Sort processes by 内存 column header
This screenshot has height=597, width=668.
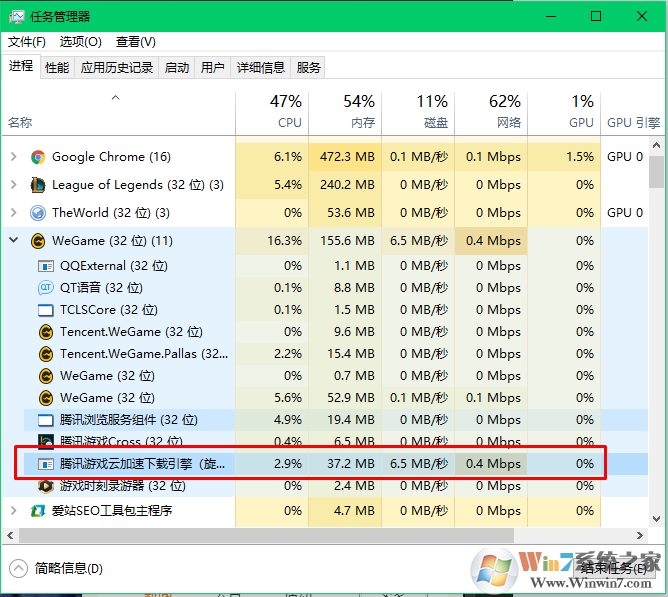345,113
